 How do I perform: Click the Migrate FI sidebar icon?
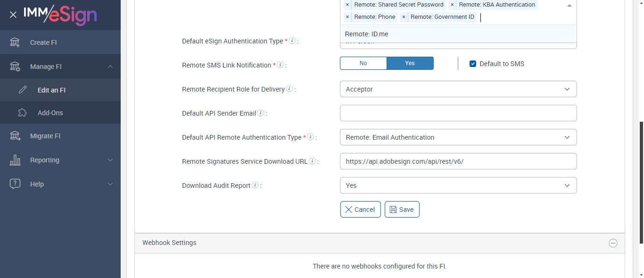click(15, 136)
